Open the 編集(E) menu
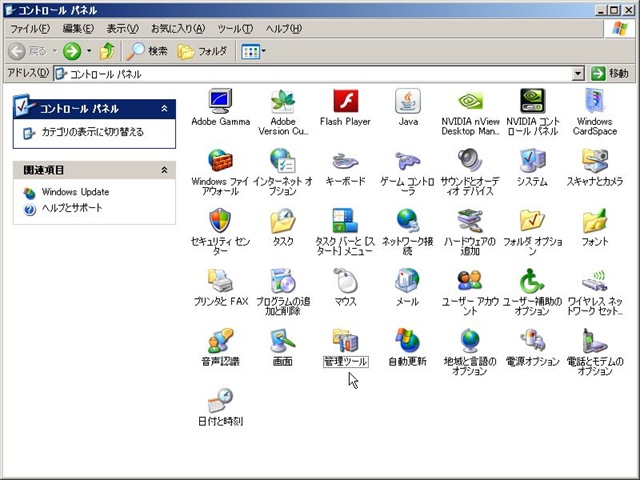The image size is (640, 480). [78, 29]
